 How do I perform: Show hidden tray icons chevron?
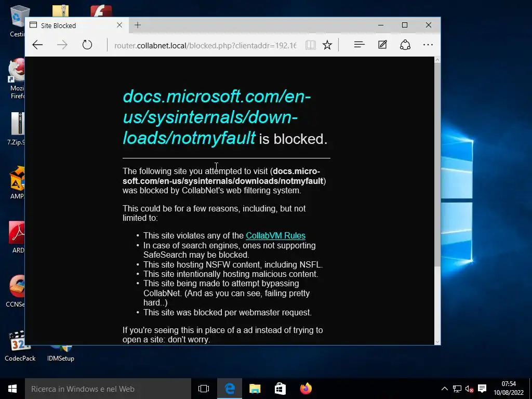click(445, 389)
